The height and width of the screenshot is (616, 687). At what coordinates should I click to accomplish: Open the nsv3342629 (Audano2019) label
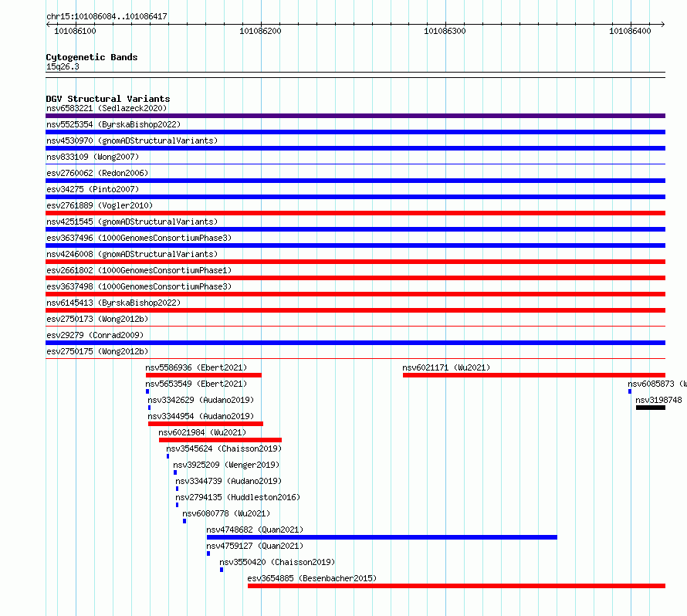[x=201, y=400]
